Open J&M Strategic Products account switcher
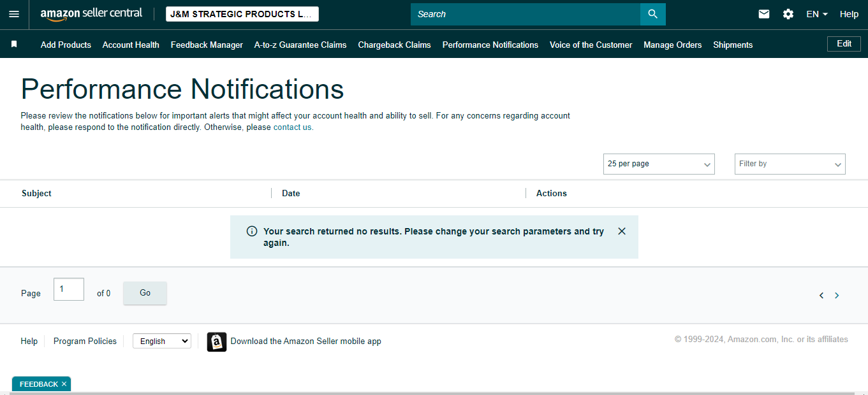Viewport: 868px width, 395px height. (x=242, y=14)
